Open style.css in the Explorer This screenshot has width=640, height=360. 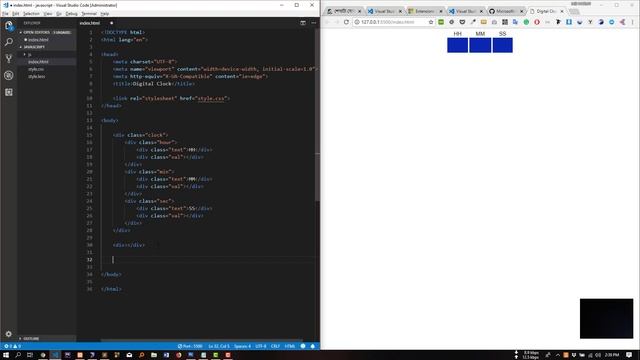36,69
